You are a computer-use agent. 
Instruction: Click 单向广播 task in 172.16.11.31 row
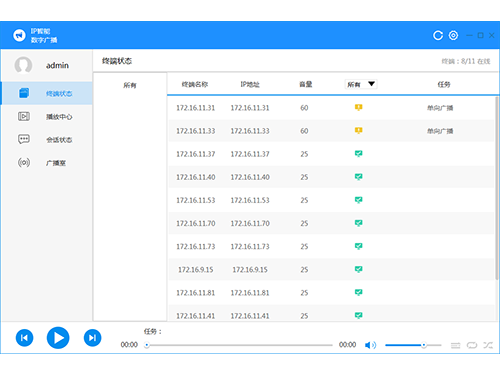click(x=440, y=108)
